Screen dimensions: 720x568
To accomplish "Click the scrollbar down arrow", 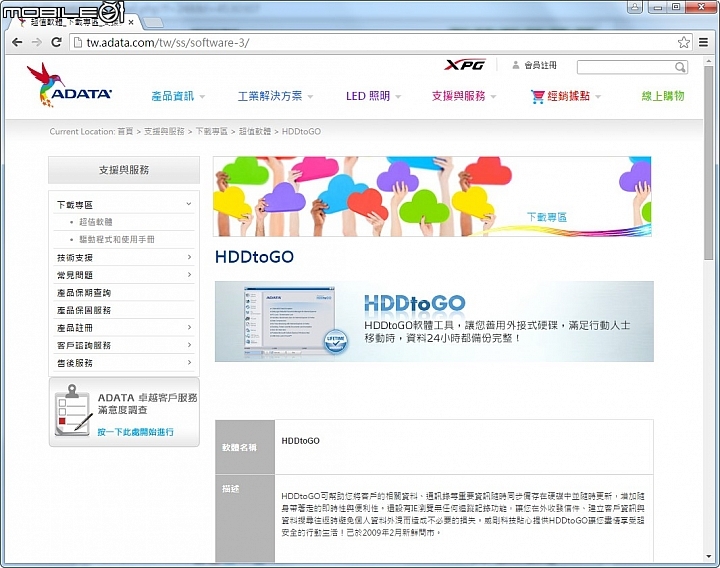I will [x=709, y=557].
